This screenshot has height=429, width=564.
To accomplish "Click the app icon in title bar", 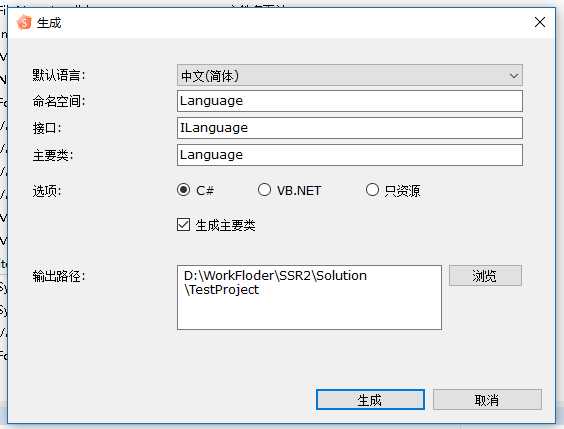I will point(24,23).
